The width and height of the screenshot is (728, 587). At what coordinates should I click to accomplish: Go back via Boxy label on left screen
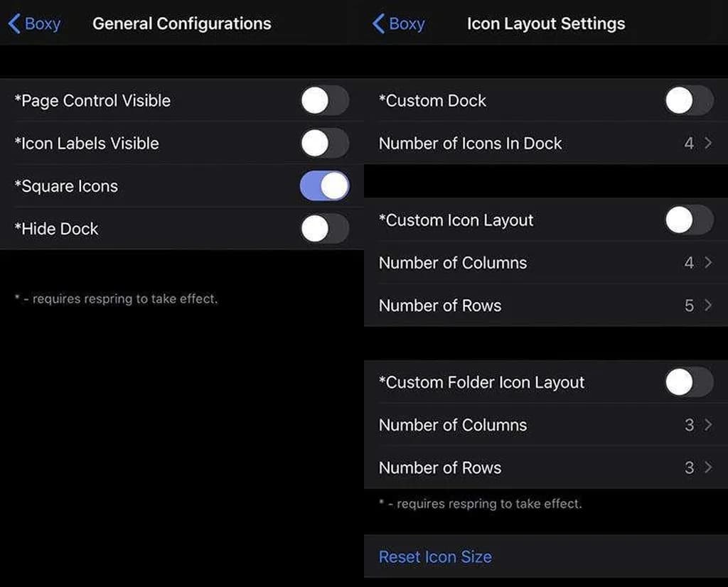tap(43, 23)
